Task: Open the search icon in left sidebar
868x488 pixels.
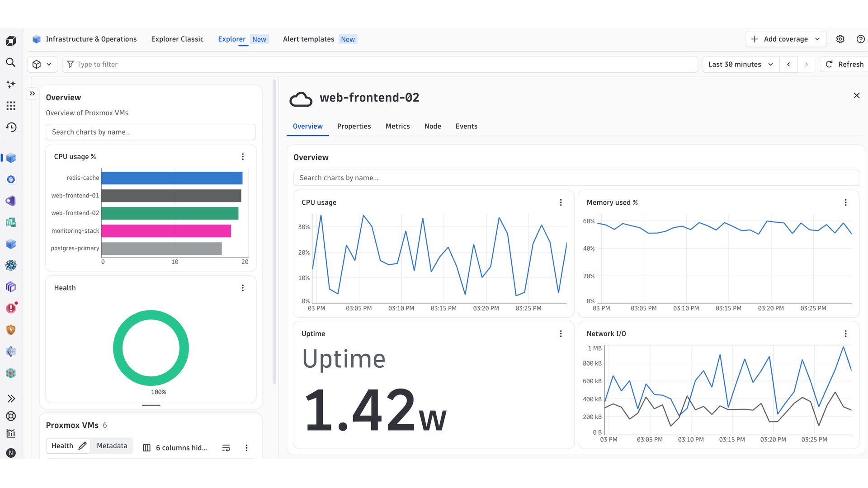Action: [x=11, y=62]
